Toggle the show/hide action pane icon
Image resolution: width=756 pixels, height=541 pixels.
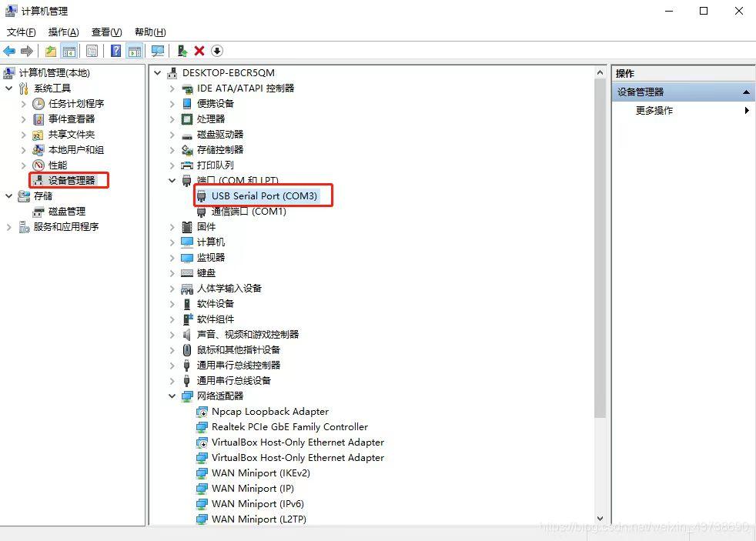coord(135,51)
